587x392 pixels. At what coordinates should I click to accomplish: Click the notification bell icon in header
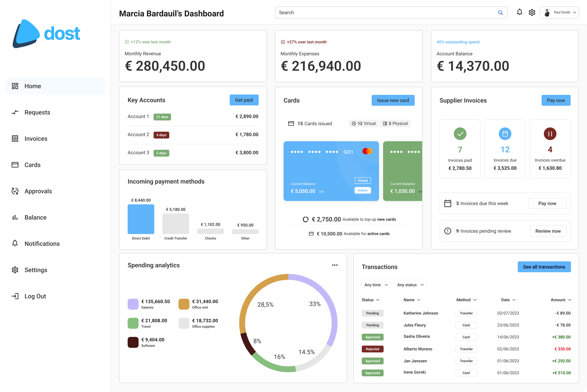(x=519, y=12)
